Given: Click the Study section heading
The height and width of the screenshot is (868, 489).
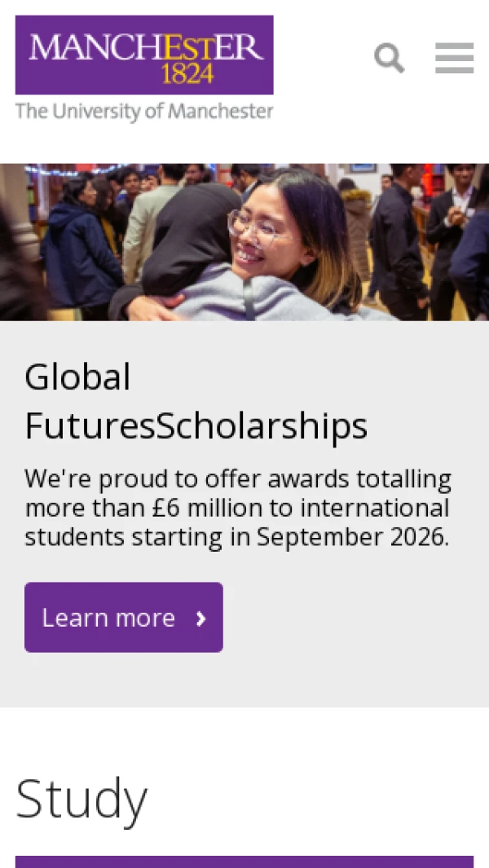Looking at the screenshot, I should 81,799.
